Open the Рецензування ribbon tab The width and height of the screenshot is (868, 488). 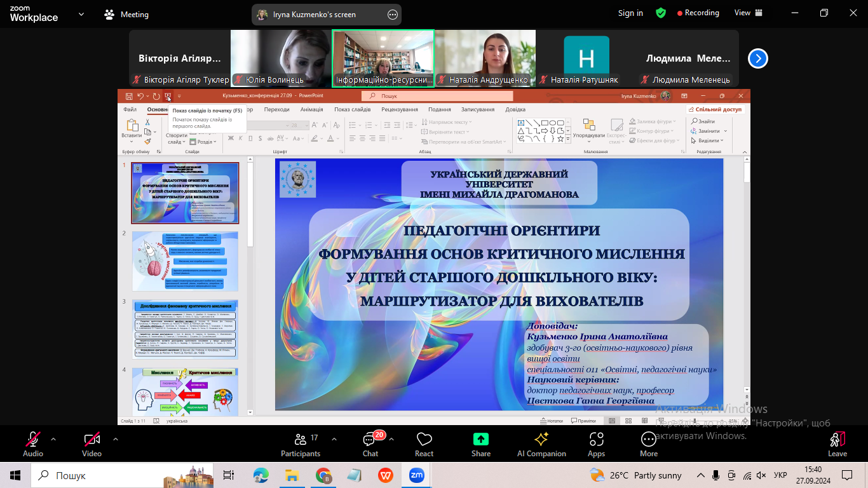point(400,109)
